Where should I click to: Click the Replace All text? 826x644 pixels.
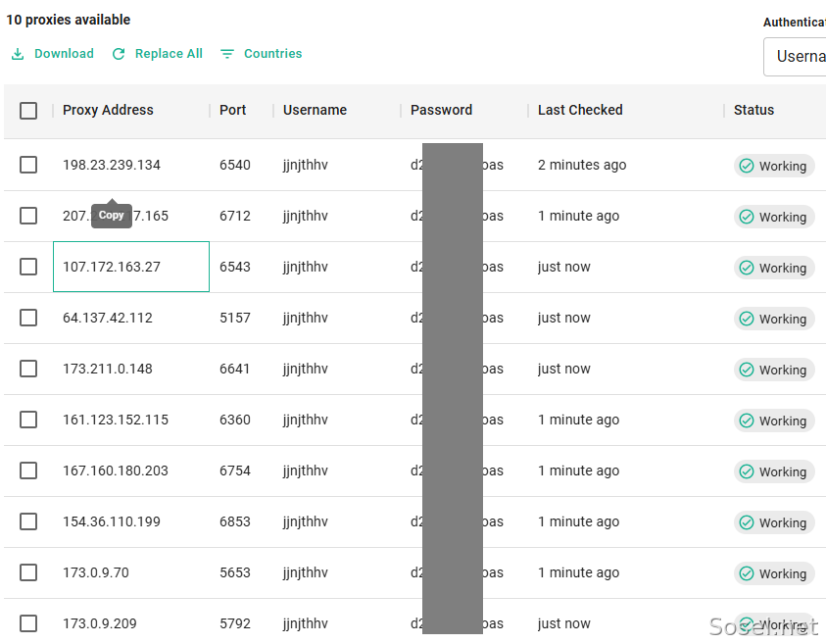point(169,54)
